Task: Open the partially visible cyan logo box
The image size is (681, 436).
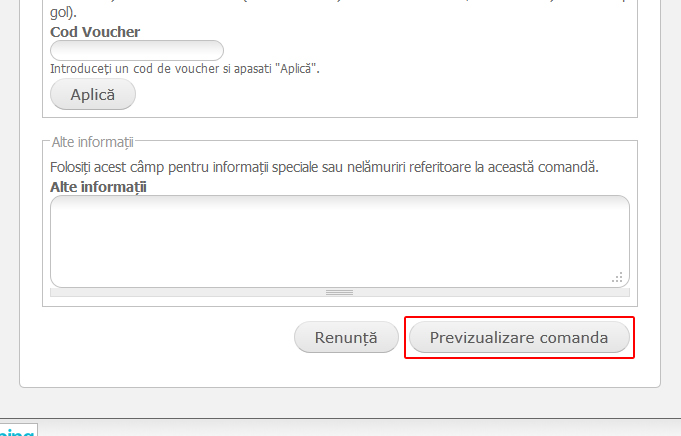Action: (x=19, y=430)
